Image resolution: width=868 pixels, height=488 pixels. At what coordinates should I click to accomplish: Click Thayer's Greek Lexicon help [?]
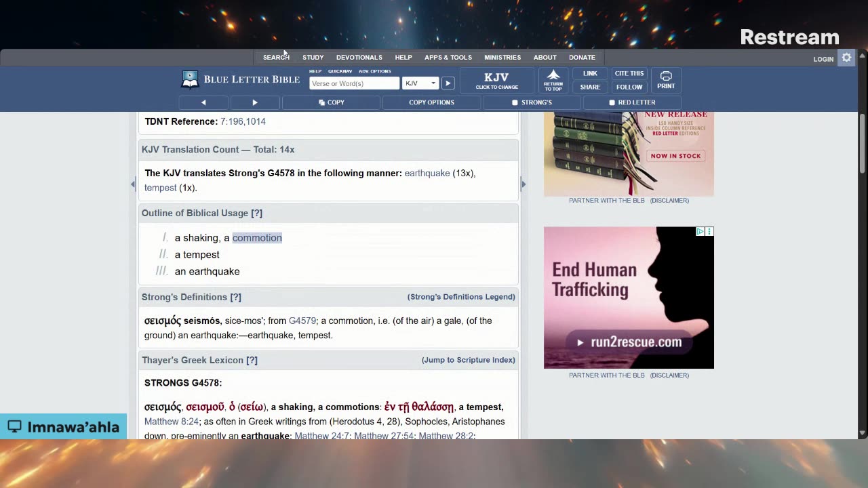coord(252,360)
